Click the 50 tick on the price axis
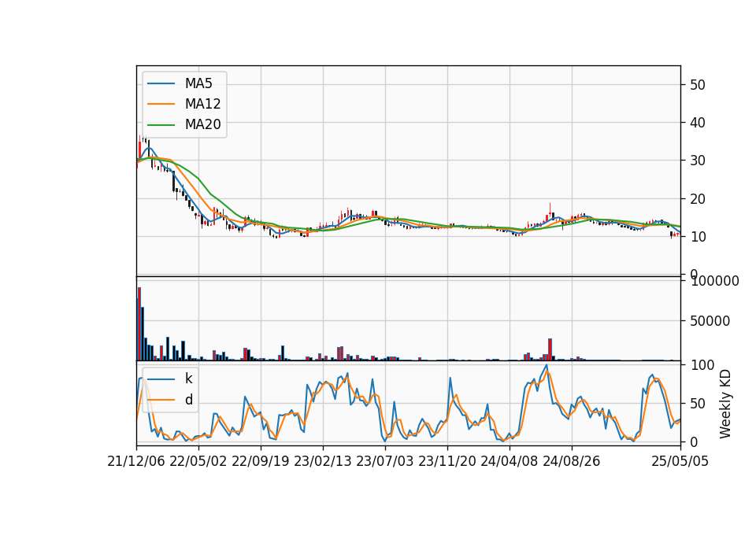Viewport: 756px width, 543px height. [697, 85]
